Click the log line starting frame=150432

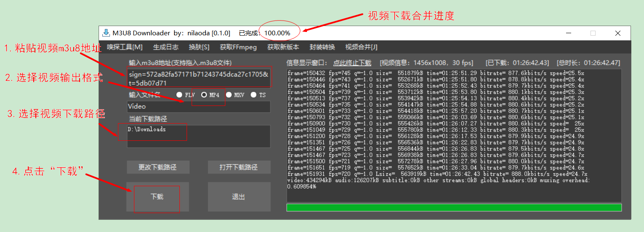pyautogui.click(x=436, y=73)
